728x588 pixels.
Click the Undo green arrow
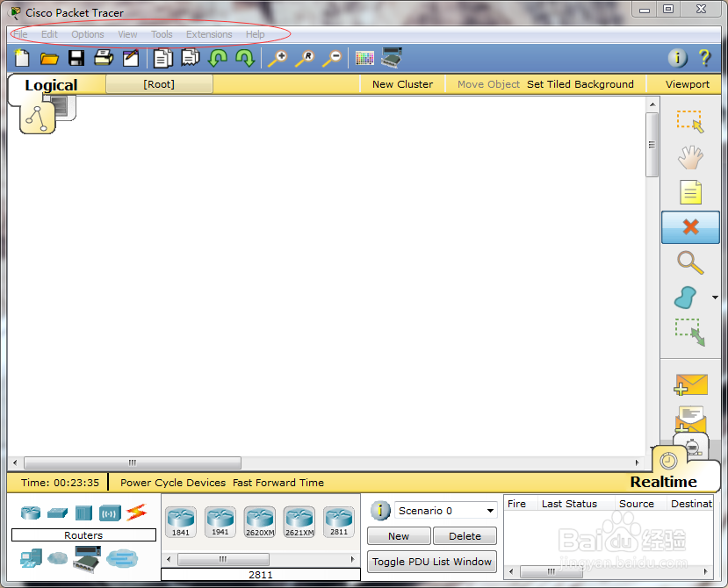(x=218, y=59)
